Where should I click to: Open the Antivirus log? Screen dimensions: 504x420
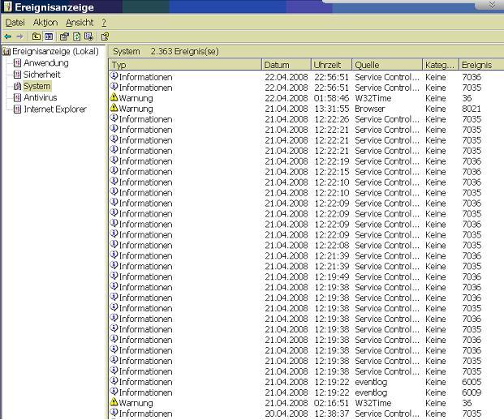click(41, 97)
